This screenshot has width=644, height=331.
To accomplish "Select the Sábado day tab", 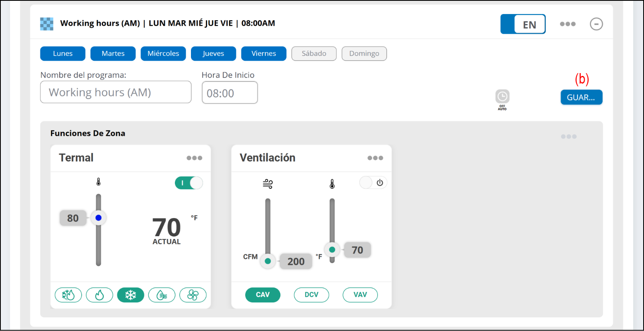I will (x=314, y=53).
